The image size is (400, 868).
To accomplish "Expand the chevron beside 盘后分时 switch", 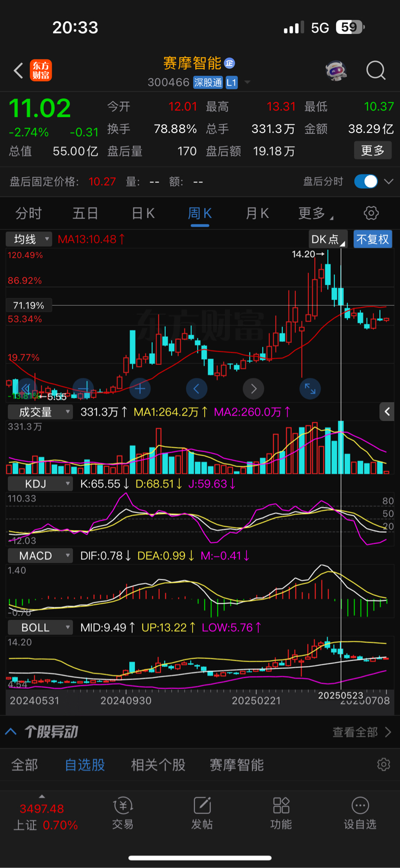I will 389,181.
